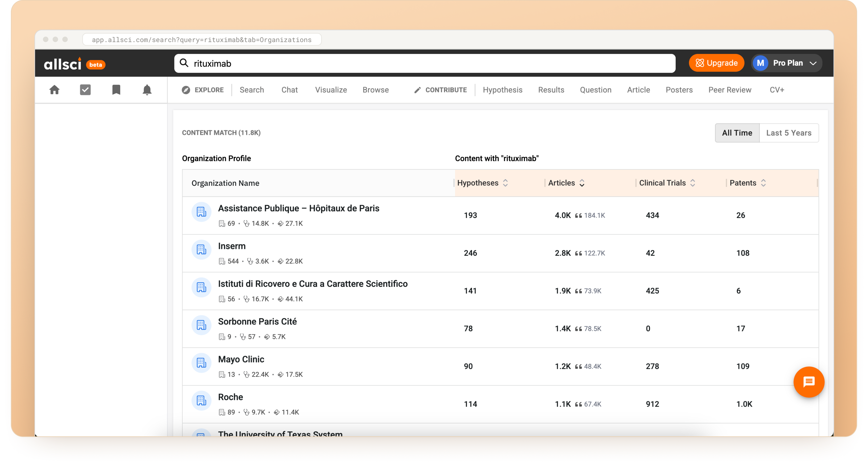Open the Browse tab

point(376,90)
